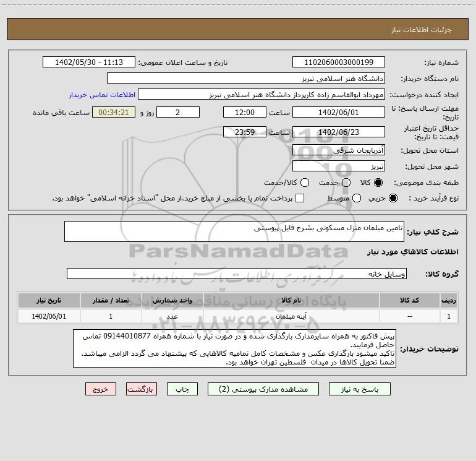The image size is (476, 461).
Task: Choose the جزیی purchase type radio
Action: (393, 198)
